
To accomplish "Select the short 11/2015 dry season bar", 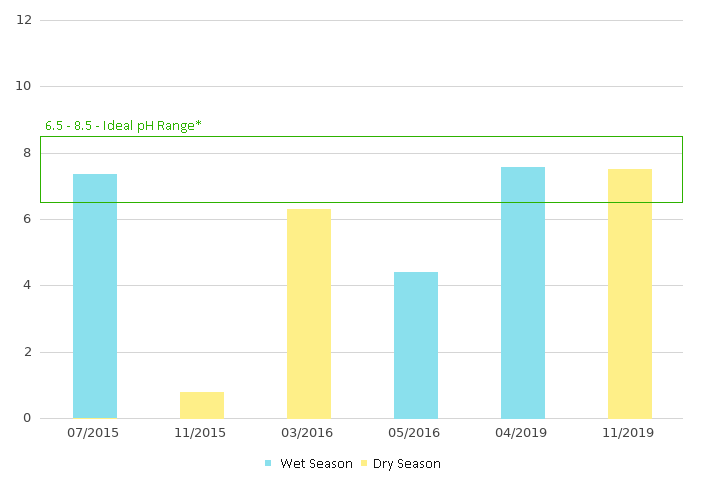I will click(202, 405).
